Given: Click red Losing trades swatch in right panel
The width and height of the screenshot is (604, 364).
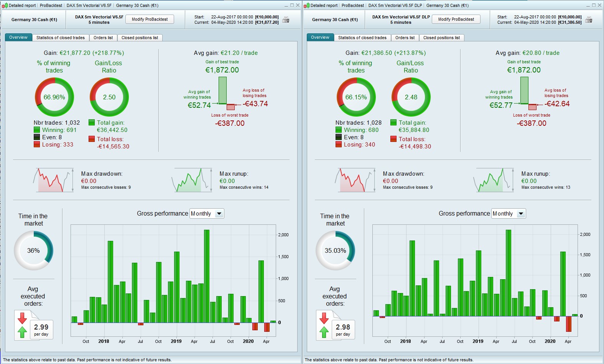Looking at the screenshot, I should click(339, 144).
